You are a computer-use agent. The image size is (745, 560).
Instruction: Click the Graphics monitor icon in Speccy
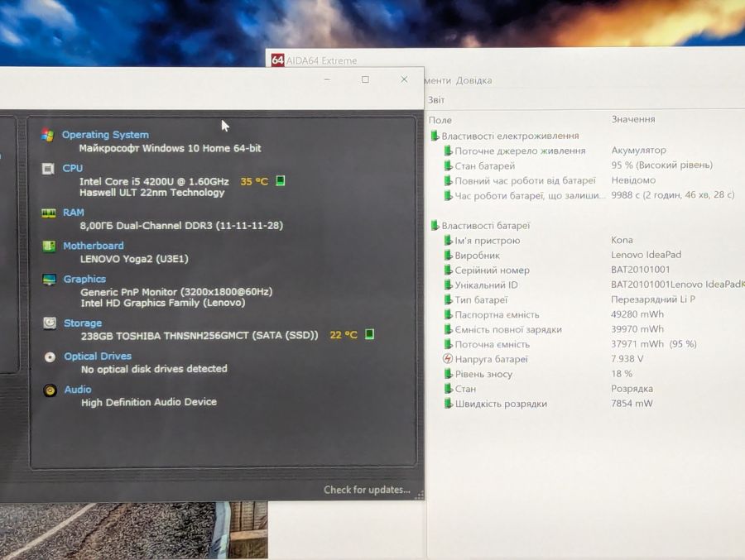coord(50,280)
